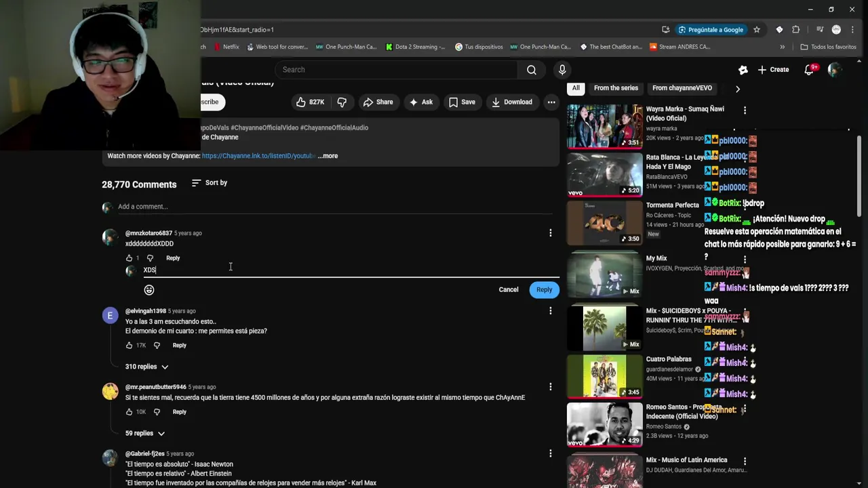Open Cuatro Palabras video thumbnail

point(604,376)
